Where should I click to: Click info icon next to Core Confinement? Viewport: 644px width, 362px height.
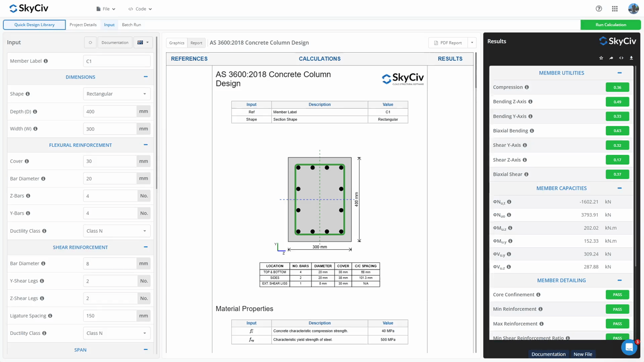click(538, 295)
